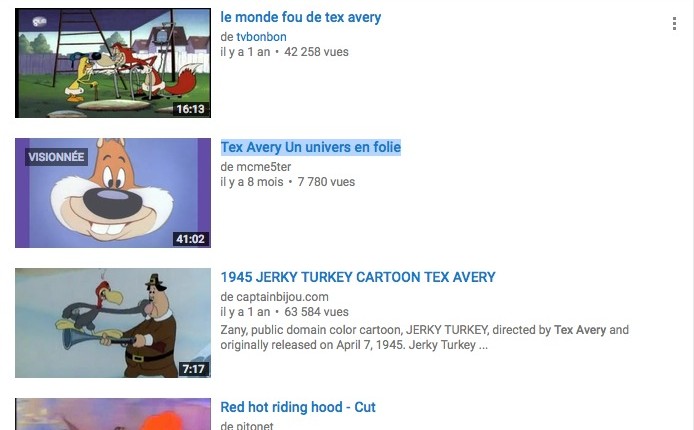Play the Red hot riding hood thumbnail
This screenshot has width=694, height=430.
113,414
